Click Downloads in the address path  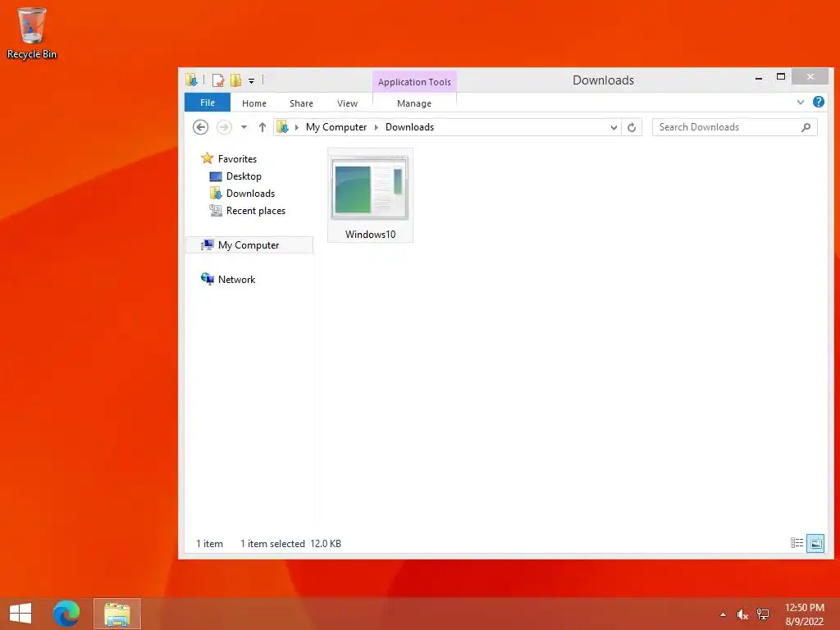coord(409,127)
